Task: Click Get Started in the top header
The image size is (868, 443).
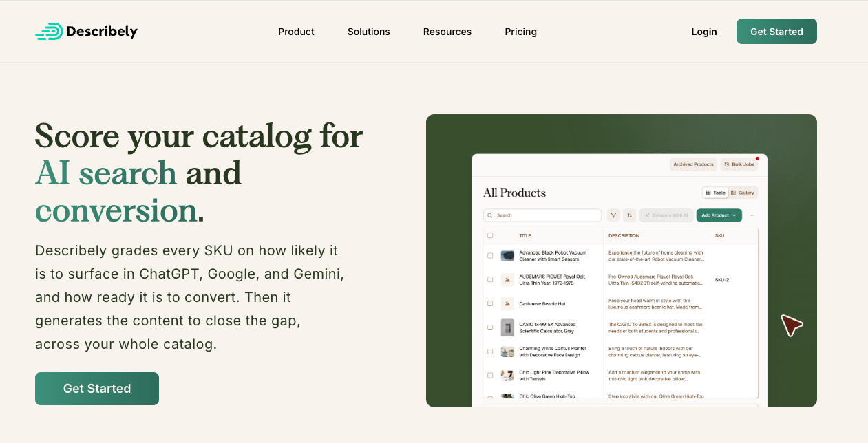Action: [776, 32]
